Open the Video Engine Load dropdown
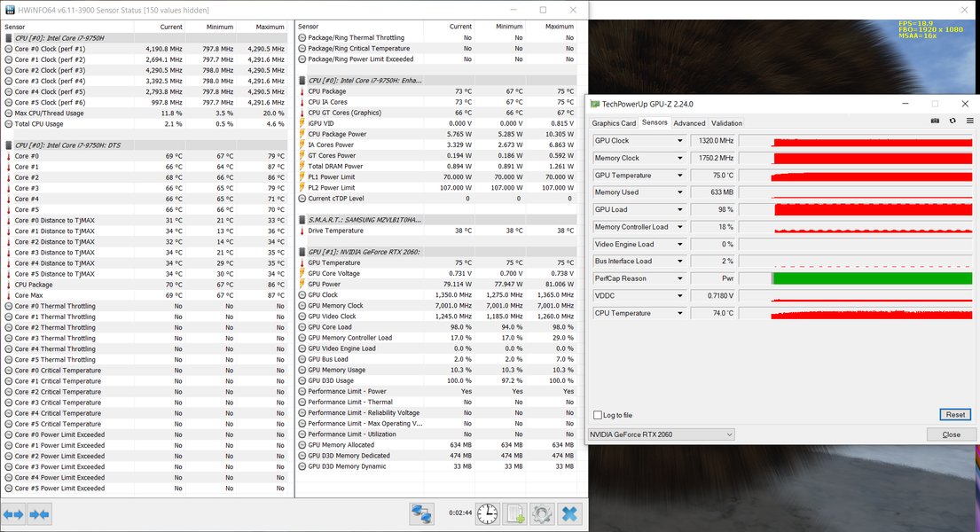This screenshot has width=980, height=532. coord(680,245)
